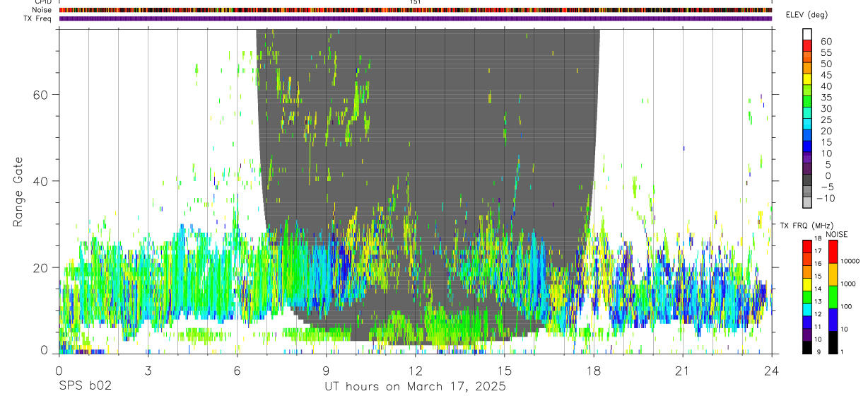Viewport: 868px width, 401px height.
Task: Click the 9 tick on UT hours axis
Action: click(x=326, y=371)
